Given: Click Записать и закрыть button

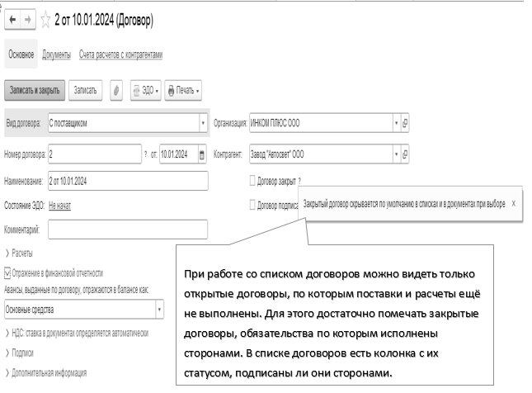Looking at the screenshot, I should (35, 90).
